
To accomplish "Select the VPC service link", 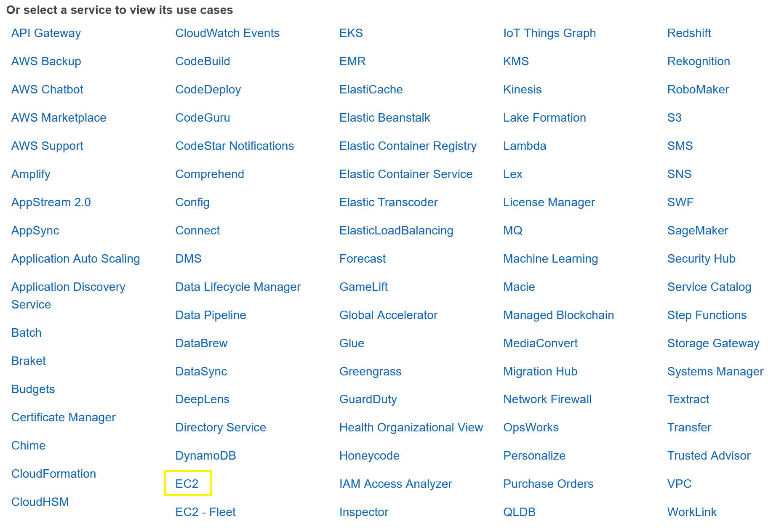I will point(680,484).
